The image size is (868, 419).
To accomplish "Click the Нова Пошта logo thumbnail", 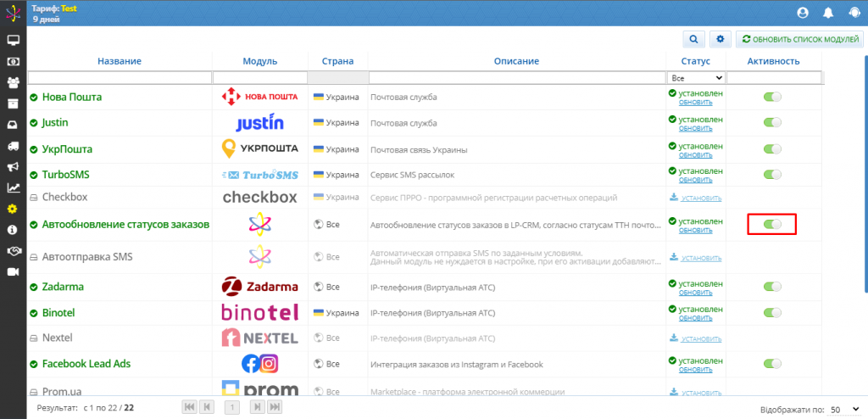I will click(259, 97).
